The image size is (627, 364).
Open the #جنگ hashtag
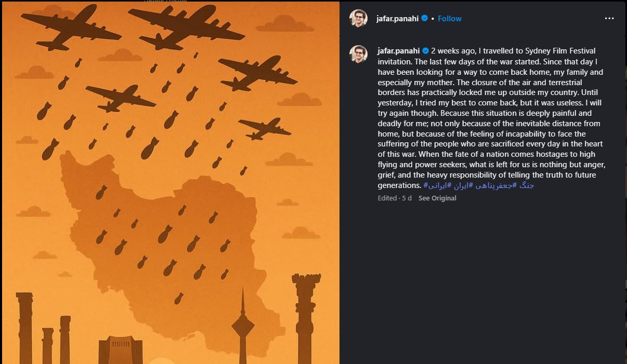tap(527, 185)
